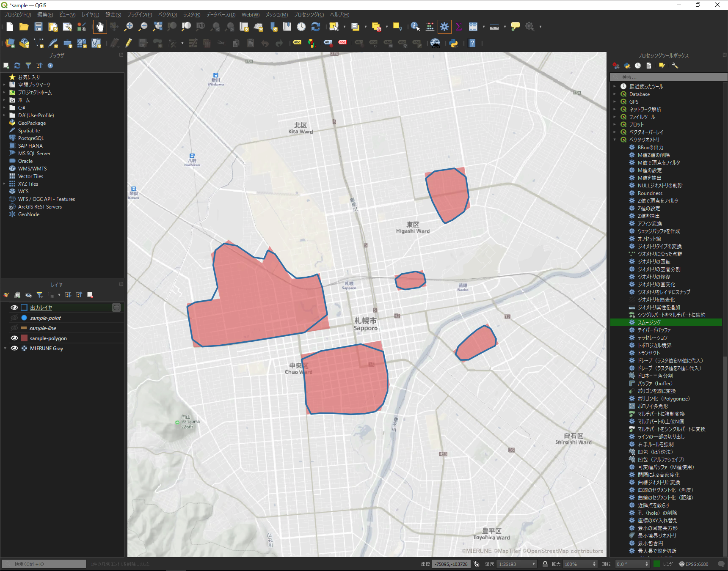
Task: Open the scale dropdown in status bar
Action: coord(534,564)
